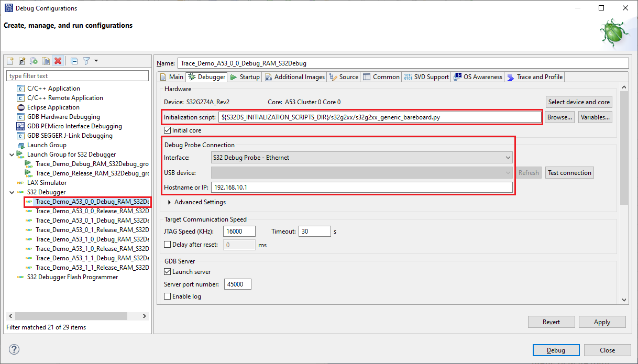Open the SVD Support tab
The height and width of the screenshot is (364, 638).
(426, 76)
